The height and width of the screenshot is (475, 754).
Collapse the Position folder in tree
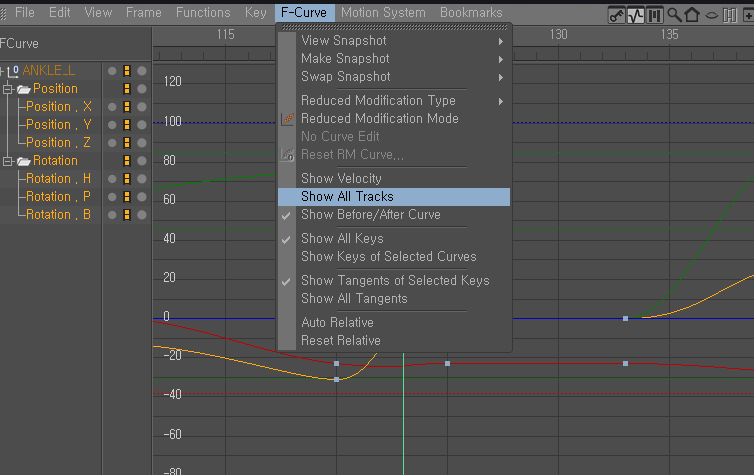pyautogui.click(x=7, y=89)
